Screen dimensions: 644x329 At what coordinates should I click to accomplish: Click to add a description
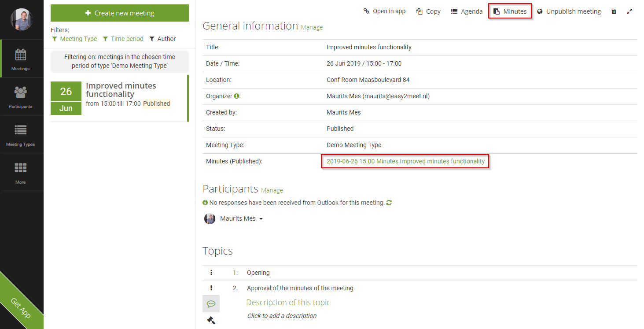point(282,316)
